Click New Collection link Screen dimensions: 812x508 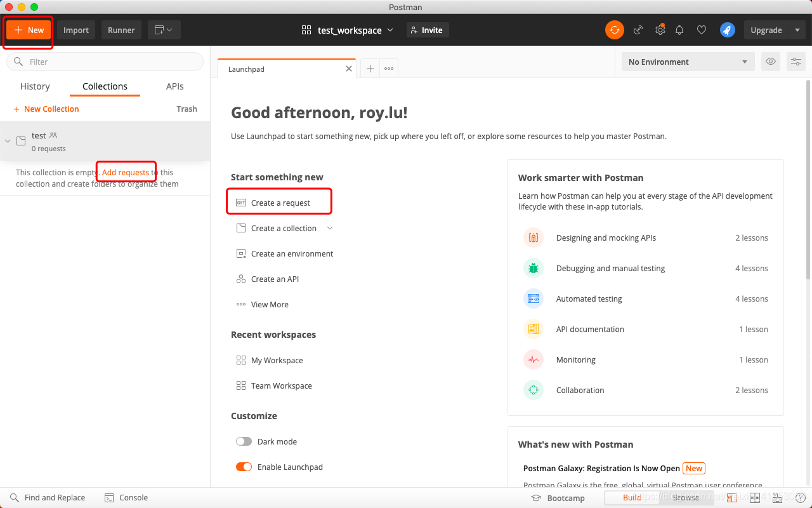(46, 109)
